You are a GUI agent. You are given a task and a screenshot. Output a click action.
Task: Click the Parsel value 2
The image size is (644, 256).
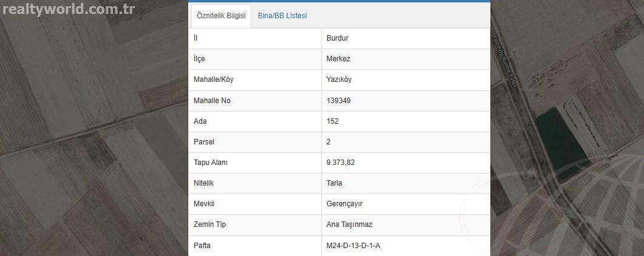click(x=328, y=142)
